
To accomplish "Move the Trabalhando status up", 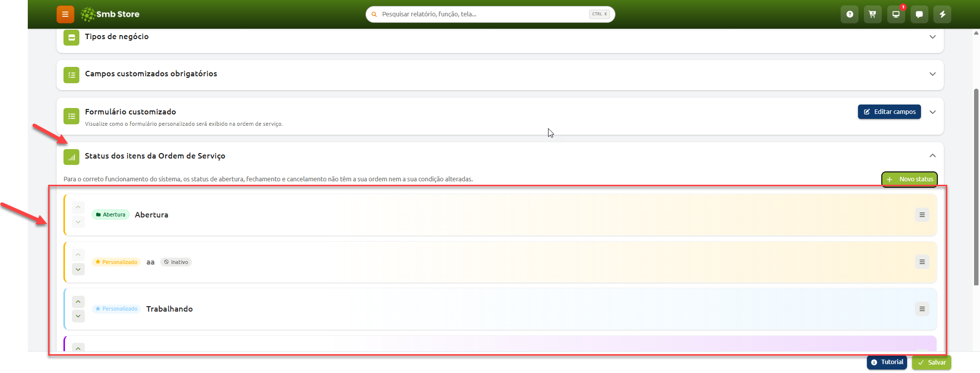I will click(78, 302).
